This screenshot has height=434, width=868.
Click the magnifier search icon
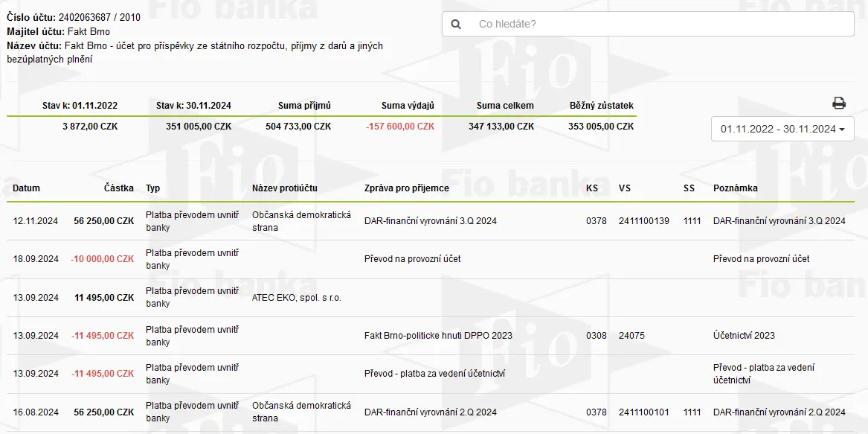456,25
